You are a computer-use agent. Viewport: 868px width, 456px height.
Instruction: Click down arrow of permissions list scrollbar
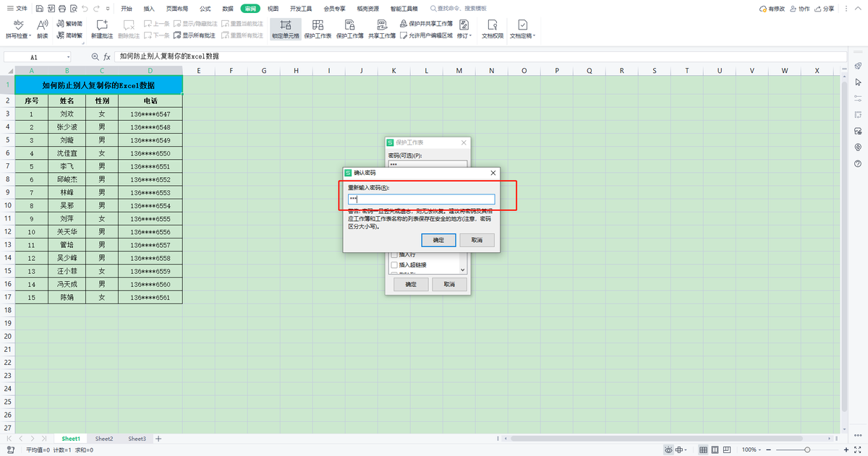click(x=464, y=270)
